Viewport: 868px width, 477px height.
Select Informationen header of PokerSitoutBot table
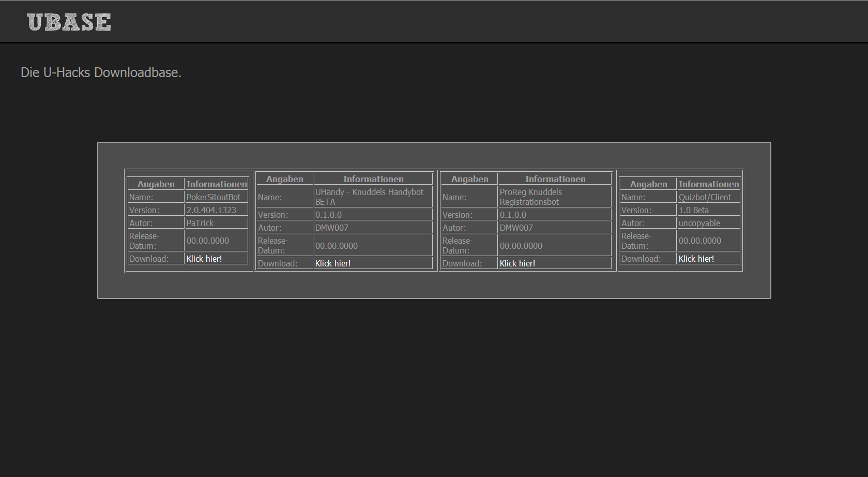click(216, 184)
